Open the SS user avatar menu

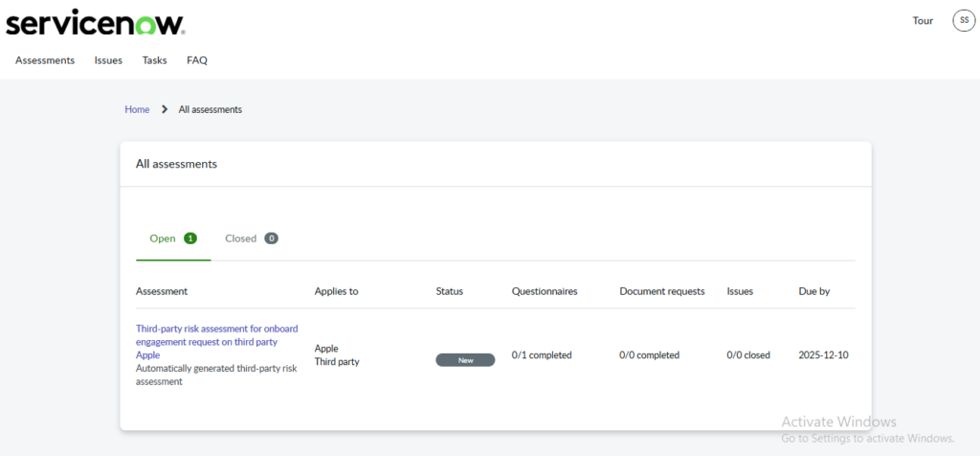tap(964, 21)
